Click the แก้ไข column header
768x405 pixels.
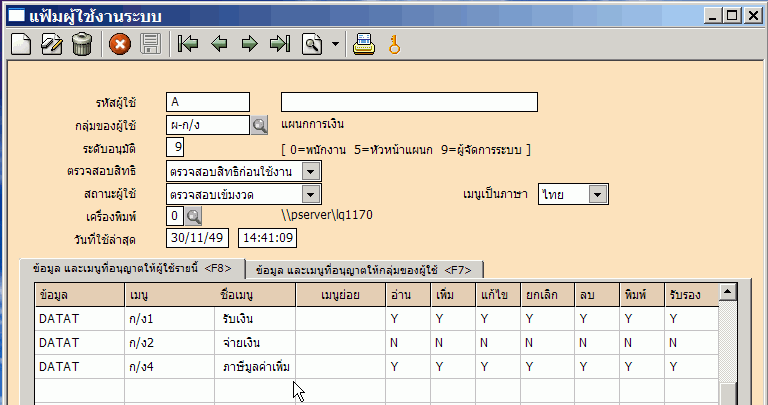(x=499, y=295)
